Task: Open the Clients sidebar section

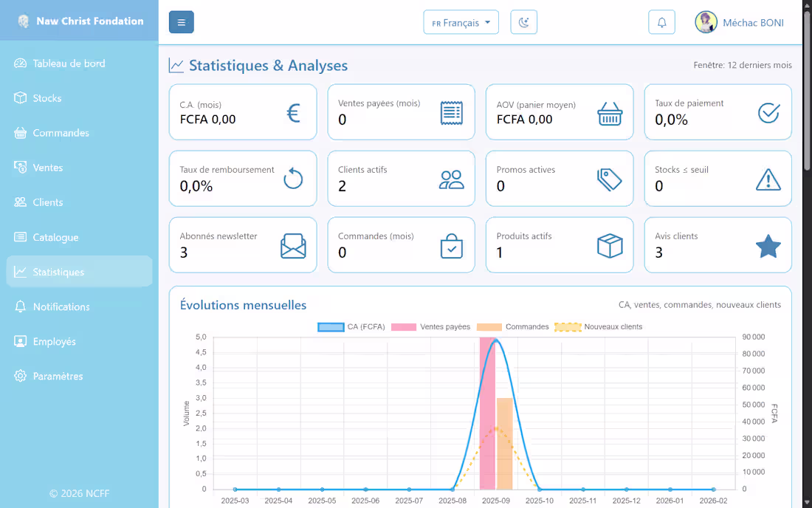Action: (x=79, y=202)
